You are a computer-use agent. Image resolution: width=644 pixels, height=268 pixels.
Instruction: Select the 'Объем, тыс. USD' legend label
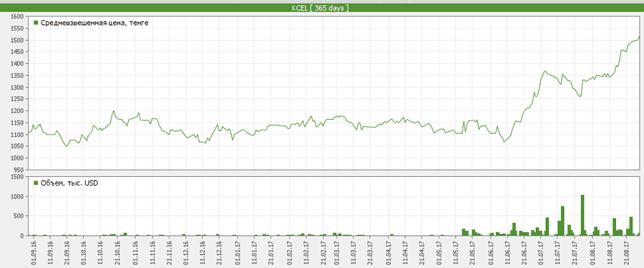coord(69,183)
